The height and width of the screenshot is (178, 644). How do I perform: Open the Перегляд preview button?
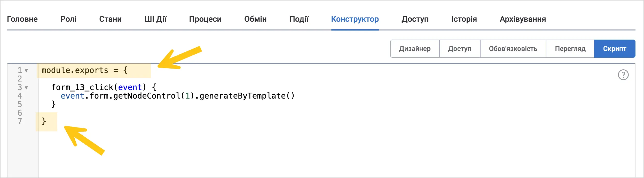[x=570, y=49]
